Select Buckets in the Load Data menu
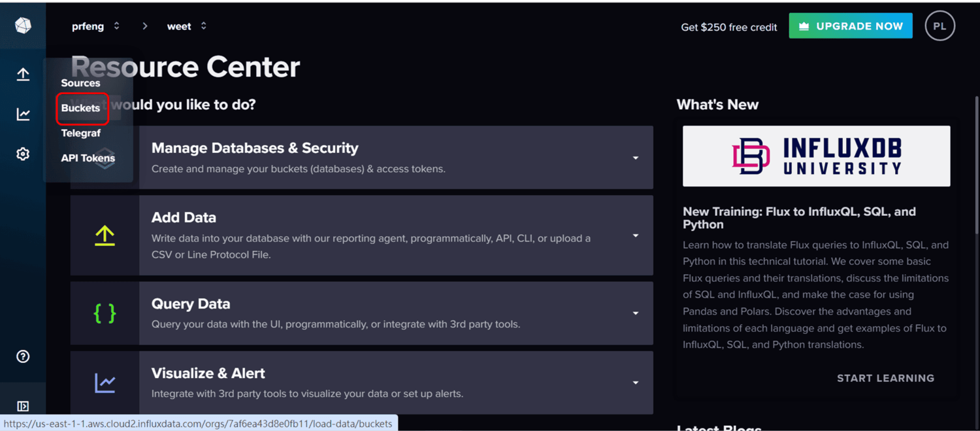The height and width of the screenshot is (431, 980). tap(80, 108)
